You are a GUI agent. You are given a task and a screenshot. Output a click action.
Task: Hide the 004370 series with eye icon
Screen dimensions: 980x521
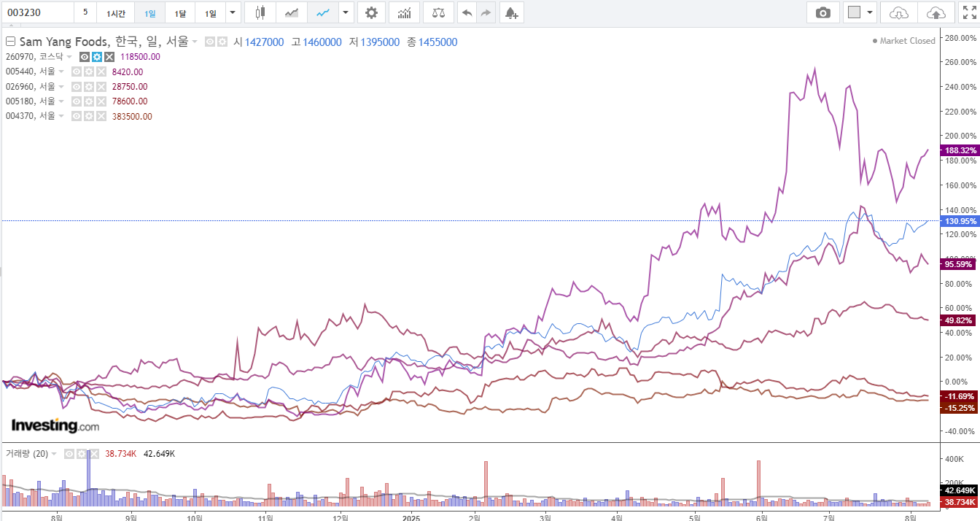76,116
